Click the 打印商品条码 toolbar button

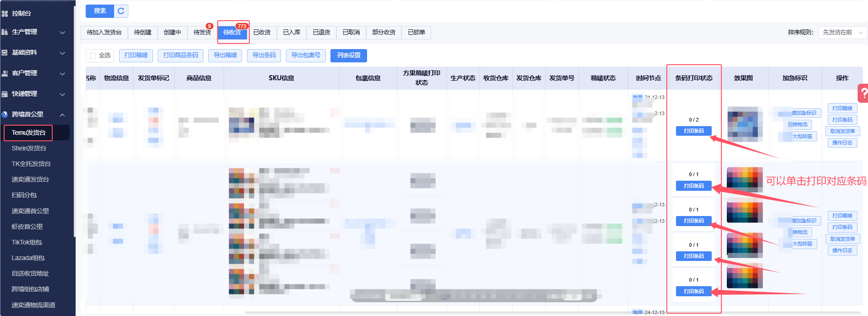tap(181, 55)
